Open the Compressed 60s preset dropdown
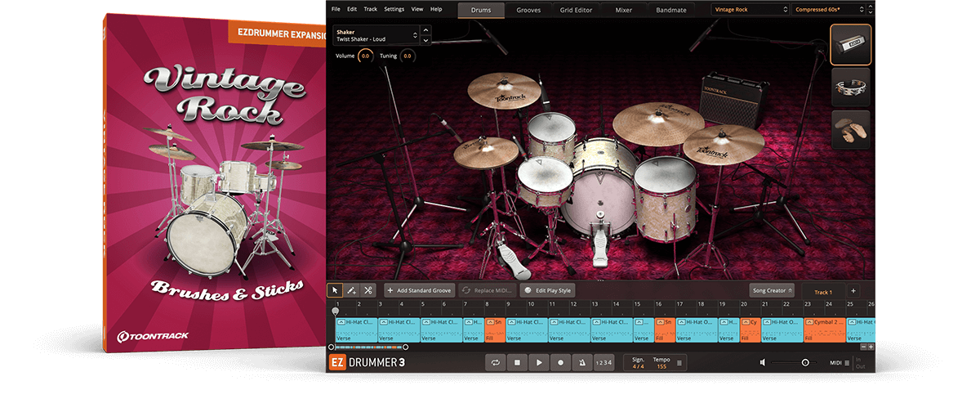The height and width of the screenshot is (399, 980). (x=829, y=10)
